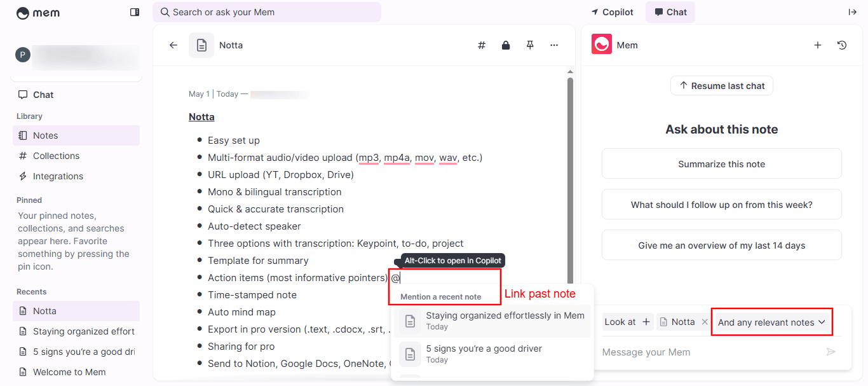Image resolution: width=868 pixels, height=386 pixels.
Task: Click Auto mind map bullet
Action: click(x=241, y=312)
